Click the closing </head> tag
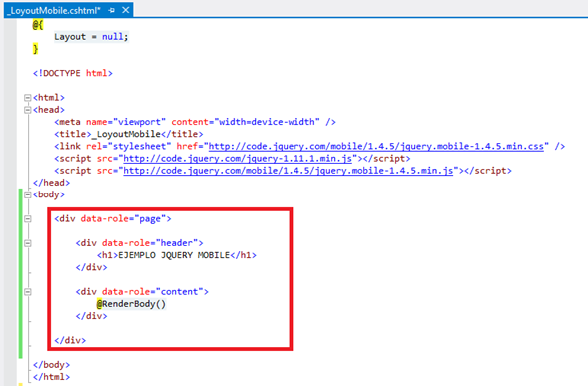Viewport: 588px width, 386px height. tap(51, 183)
